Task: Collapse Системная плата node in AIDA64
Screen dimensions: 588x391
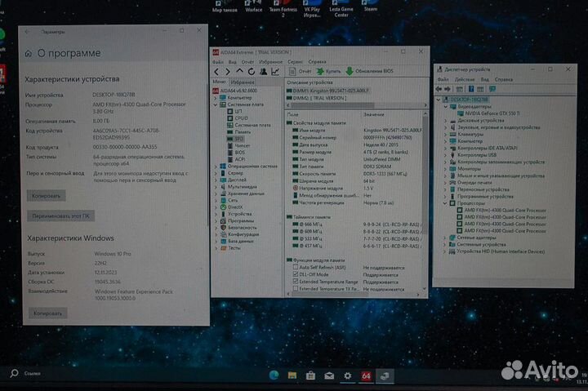Action: tap(216, 104)
